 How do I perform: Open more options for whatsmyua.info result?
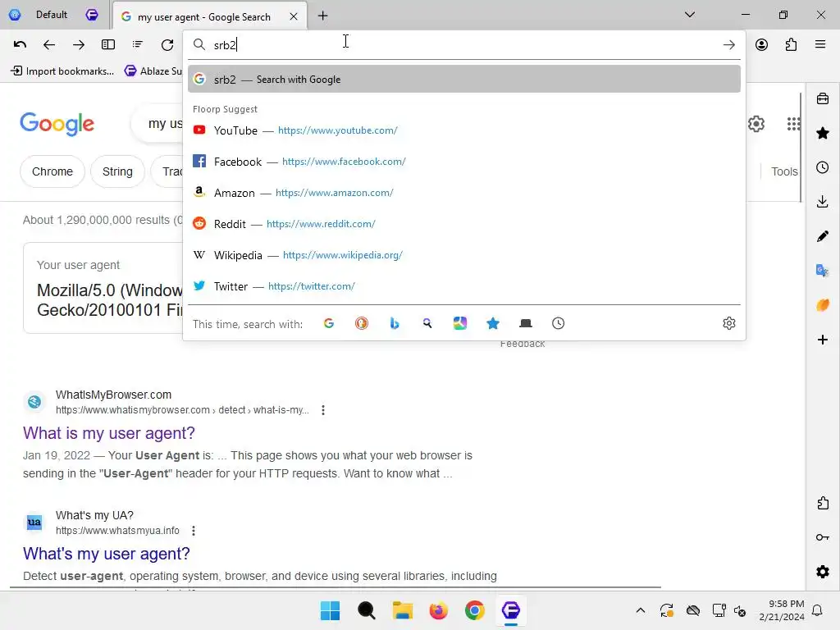click(194, 531)
